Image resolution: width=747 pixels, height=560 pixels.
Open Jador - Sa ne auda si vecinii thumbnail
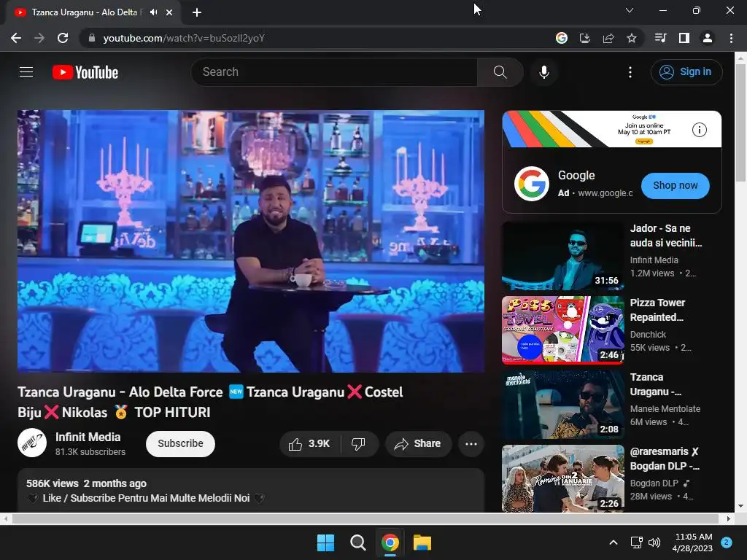click(562, 256)
